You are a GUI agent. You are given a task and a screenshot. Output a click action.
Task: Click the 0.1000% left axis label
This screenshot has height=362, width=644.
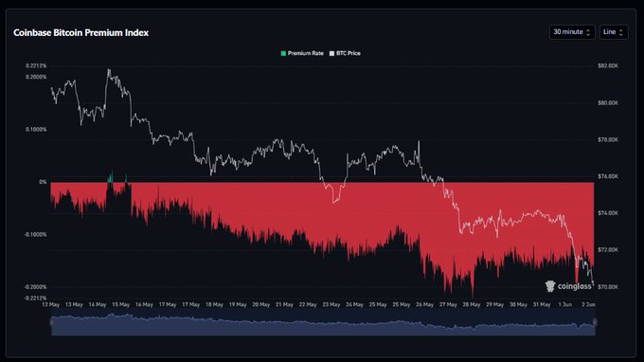[36, 130]
